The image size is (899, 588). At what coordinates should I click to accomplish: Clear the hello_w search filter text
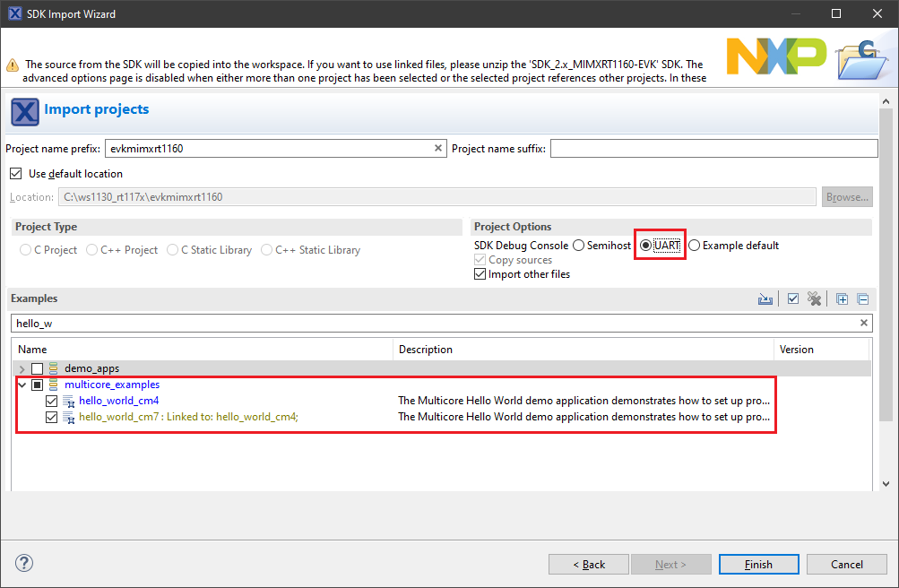(864, 323)
